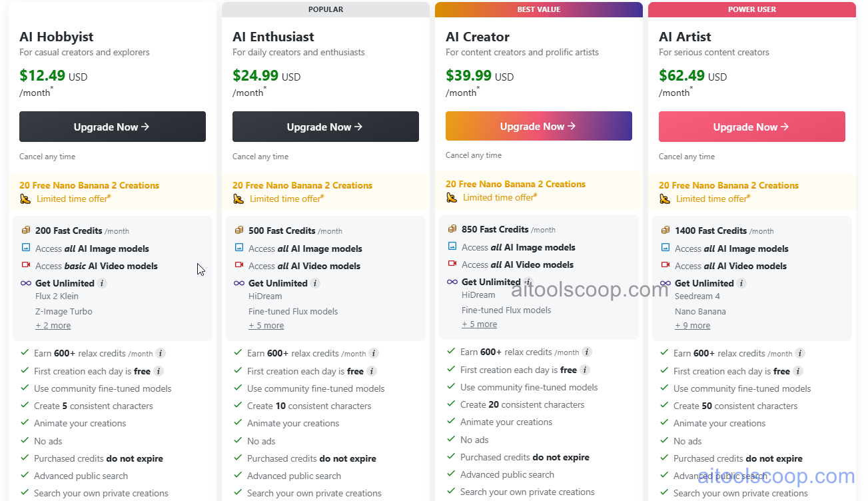Click the basic AI Video models icon in AI Hobbyist
Viewport: 868px width, 501px height.
pos(26,264)
